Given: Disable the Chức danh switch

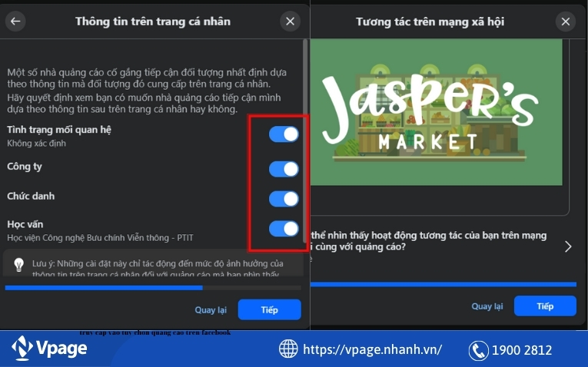Looking at the screenshot, I should (x=284, y=199).
